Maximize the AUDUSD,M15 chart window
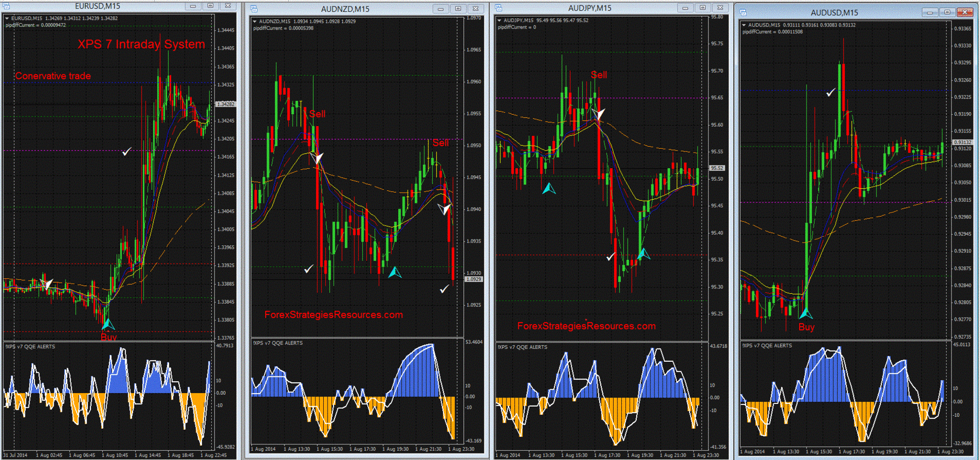The image size is (980, 460). pos(947,12)
